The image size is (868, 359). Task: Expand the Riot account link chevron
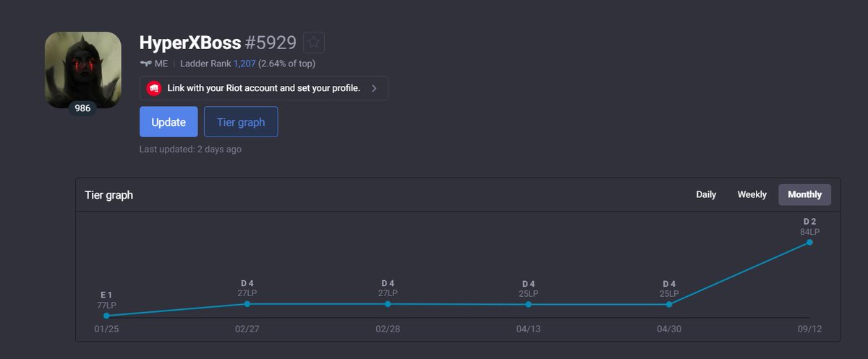(x=374, y=88)
